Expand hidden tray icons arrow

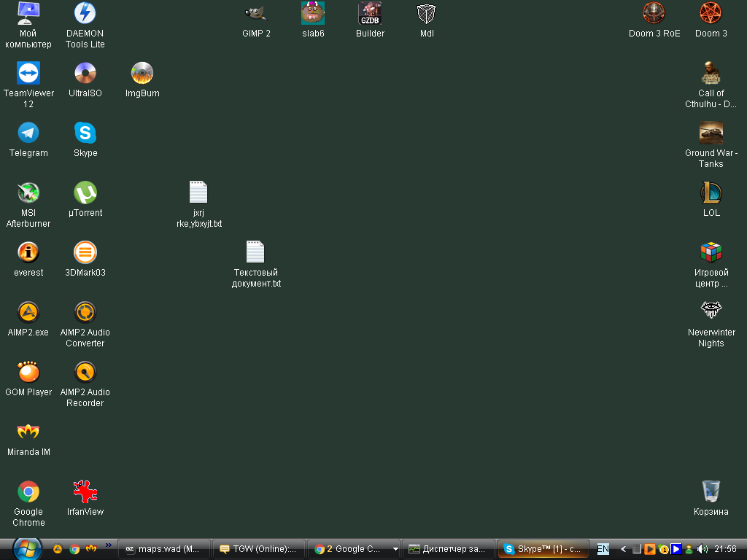tap(623, 549)
